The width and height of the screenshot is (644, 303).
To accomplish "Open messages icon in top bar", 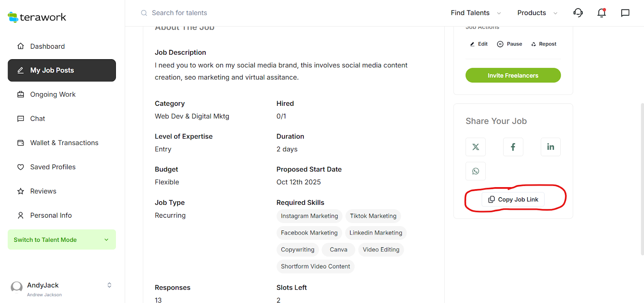I will (625, 13).
